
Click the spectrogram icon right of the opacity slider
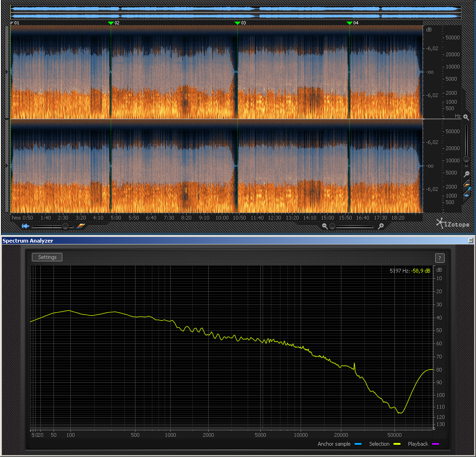[81, 226]
